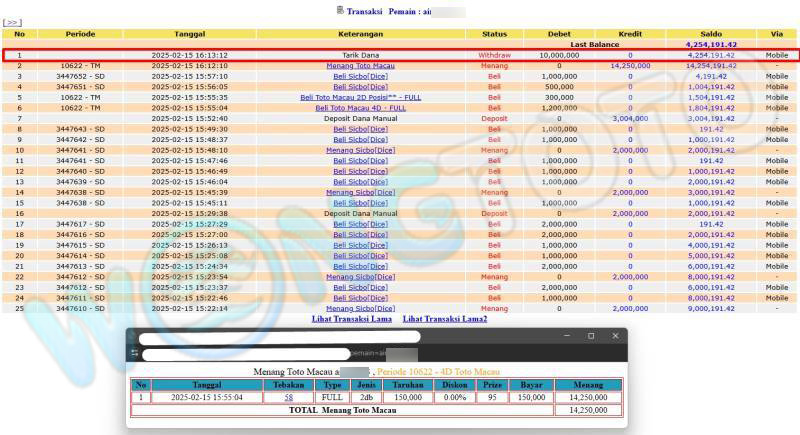Click the Keterangan column header
800x435 pixels.
[x=360, y=34]
